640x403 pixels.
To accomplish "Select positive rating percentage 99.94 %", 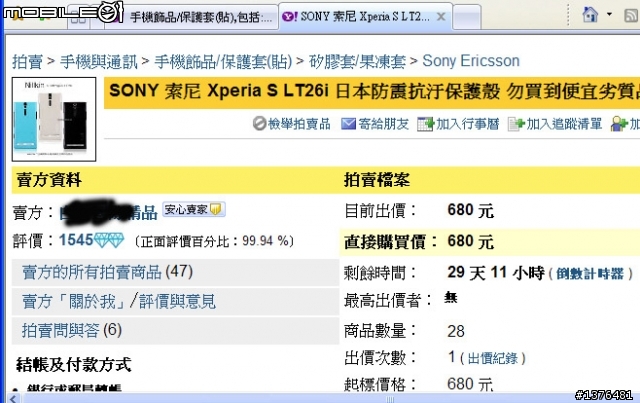I will coord(265,241).
